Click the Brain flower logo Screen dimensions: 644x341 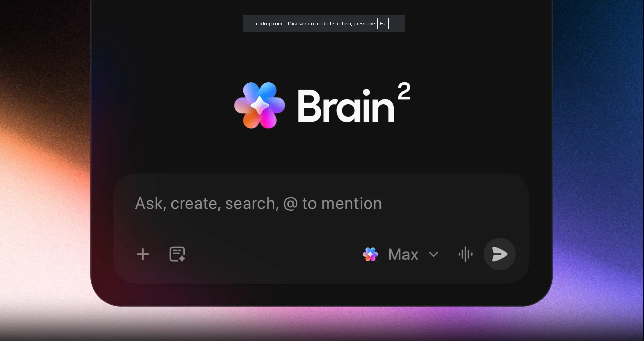(260, 105)
